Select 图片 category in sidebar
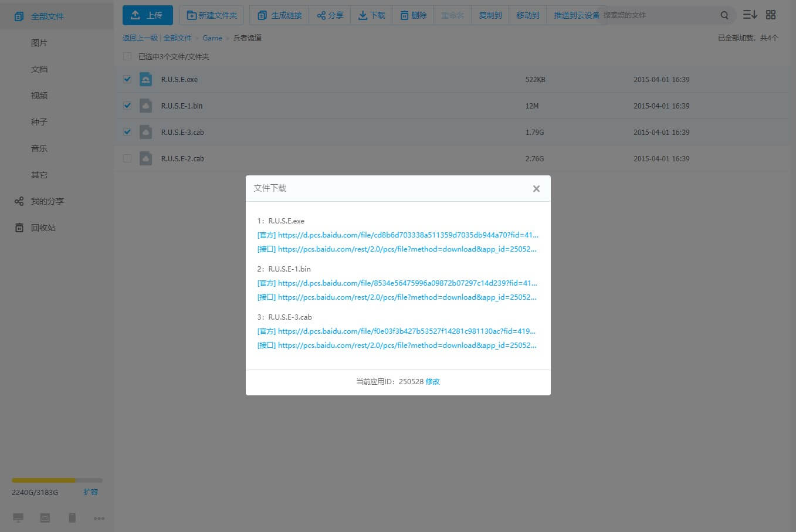The image size is (796, 532). coord(39,43)
